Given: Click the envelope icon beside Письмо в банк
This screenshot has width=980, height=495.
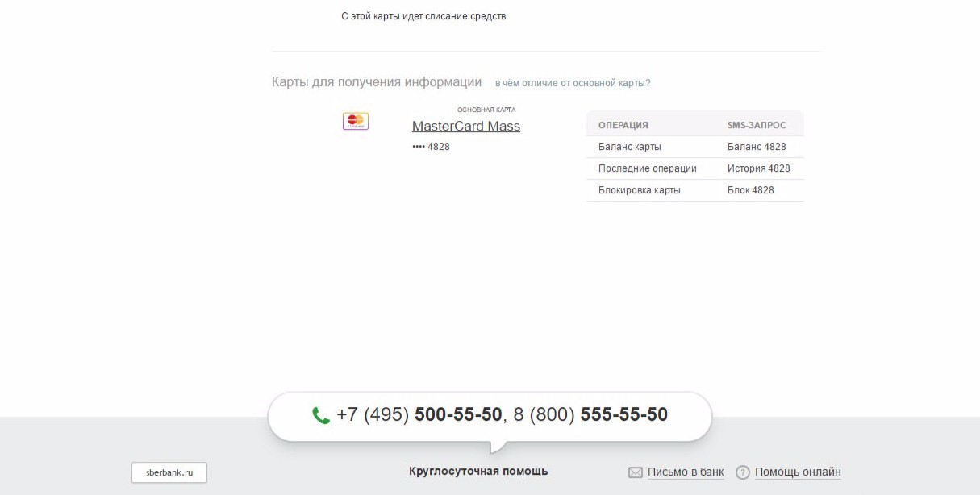Looking at the screenshot, I should pyautogui.click(x=636, y=472).
